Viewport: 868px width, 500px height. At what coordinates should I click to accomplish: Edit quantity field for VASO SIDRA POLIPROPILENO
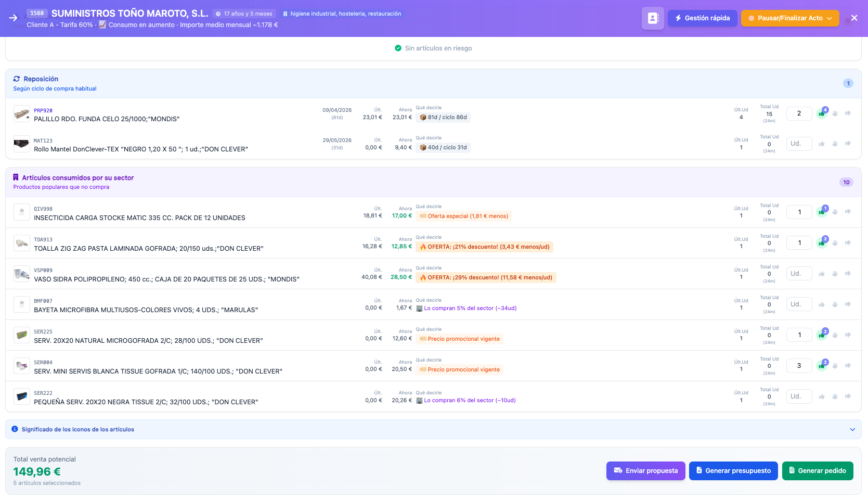(x=799, y=274)
